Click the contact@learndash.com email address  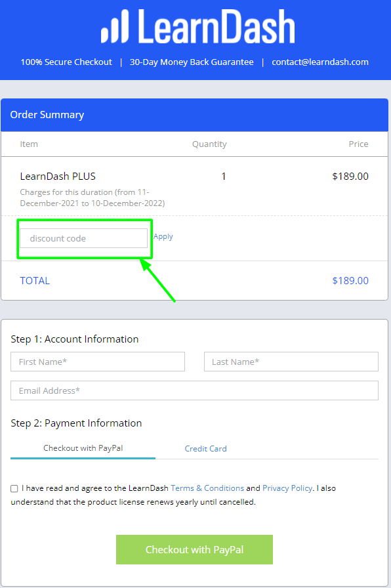click(320, 62)
